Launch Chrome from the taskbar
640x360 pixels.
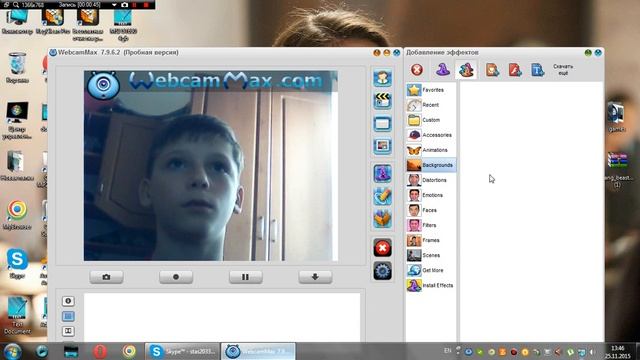129,351
